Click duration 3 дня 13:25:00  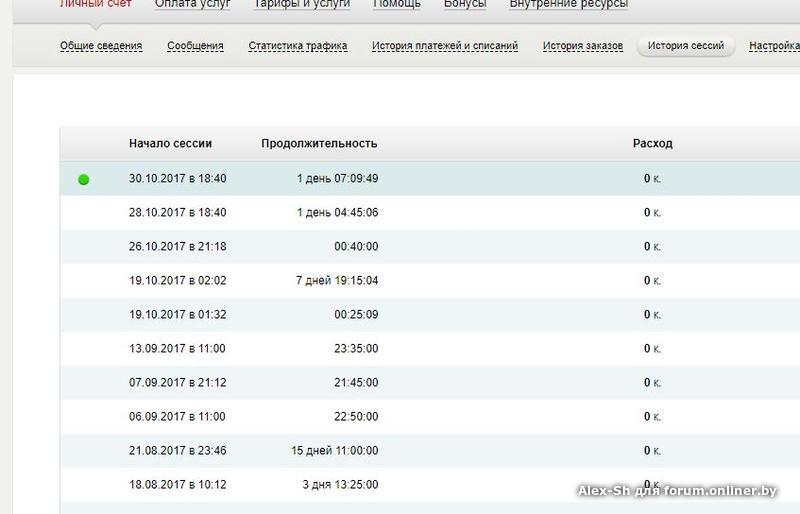click(340, 485)
